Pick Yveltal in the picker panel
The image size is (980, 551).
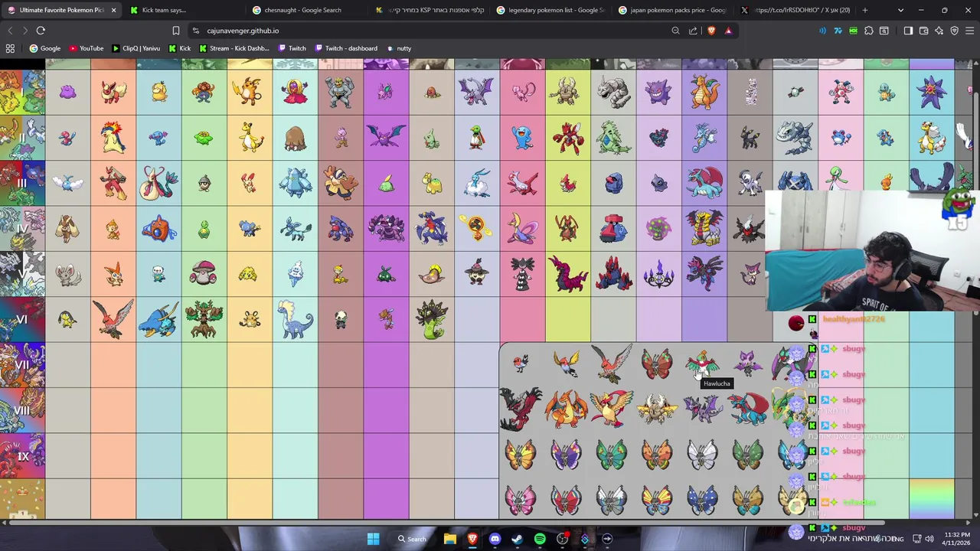[521, 409]
